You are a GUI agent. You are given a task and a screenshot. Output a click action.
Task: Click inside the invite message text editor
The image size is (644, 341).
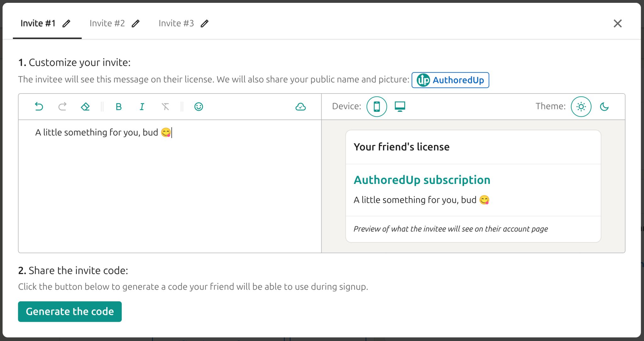(170, 186)
